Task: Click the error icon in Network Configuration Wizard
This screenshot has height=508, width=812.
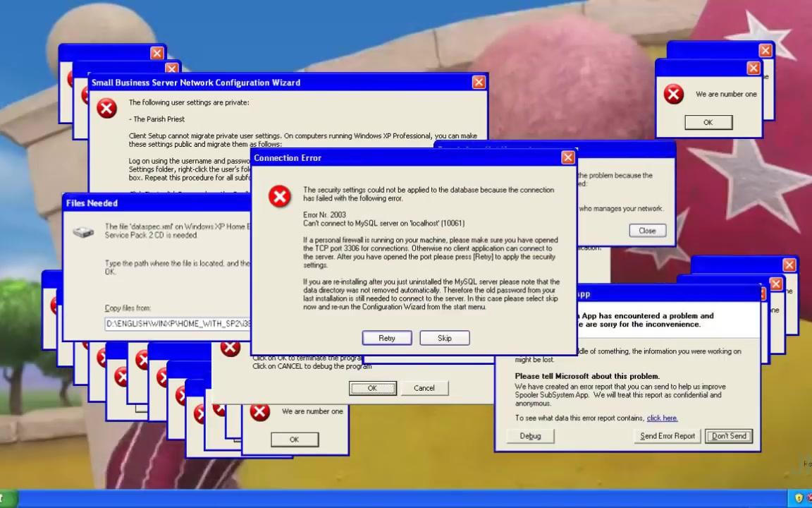Action: coord(106,109)
